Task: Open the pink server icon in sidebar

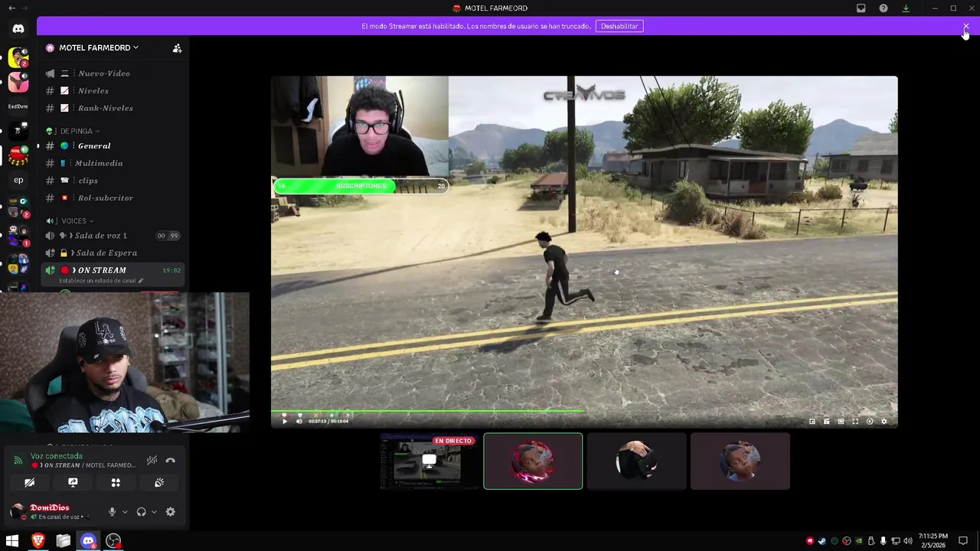Action: coord(18,81)
